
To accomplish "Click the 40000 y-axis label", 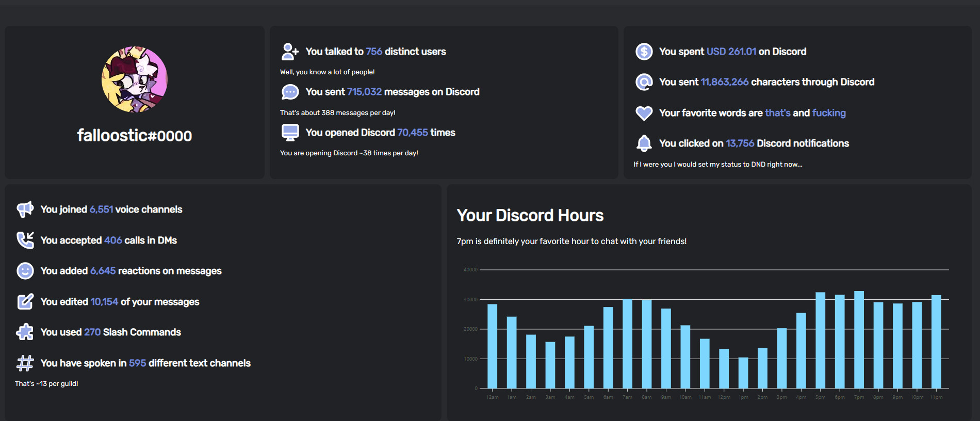I will coord(470,270).
